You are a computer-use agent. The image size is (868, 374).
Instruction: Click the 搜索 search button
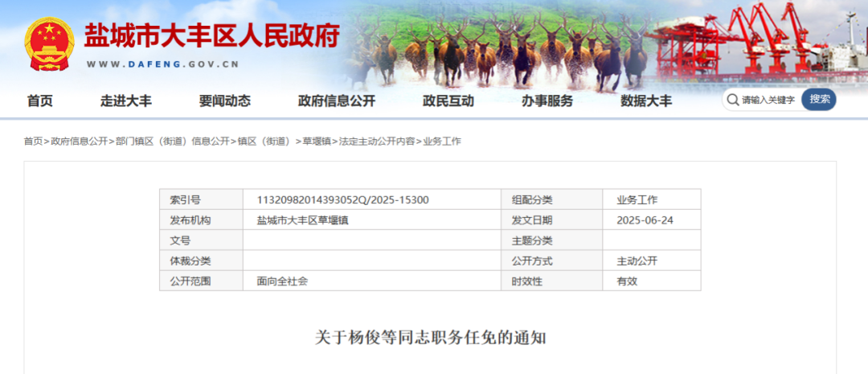point(819,100)
